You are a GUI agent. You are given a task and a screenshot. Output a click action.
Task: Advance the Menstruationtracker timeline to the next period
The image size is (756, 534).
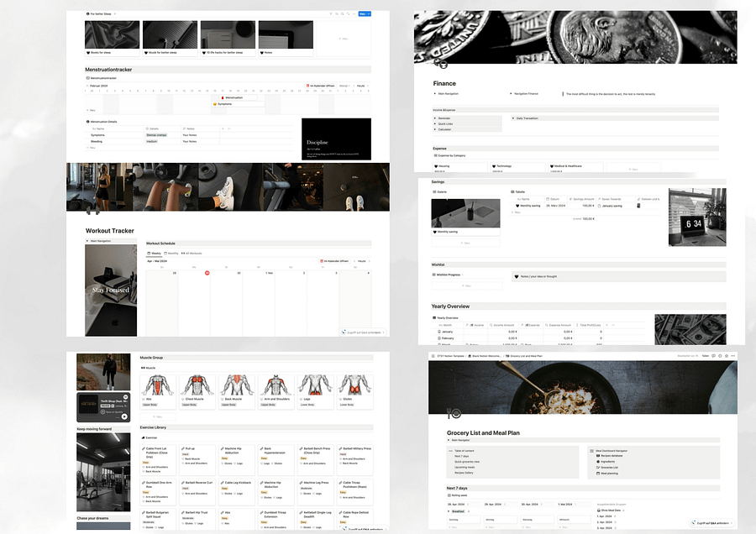[368, 86]
